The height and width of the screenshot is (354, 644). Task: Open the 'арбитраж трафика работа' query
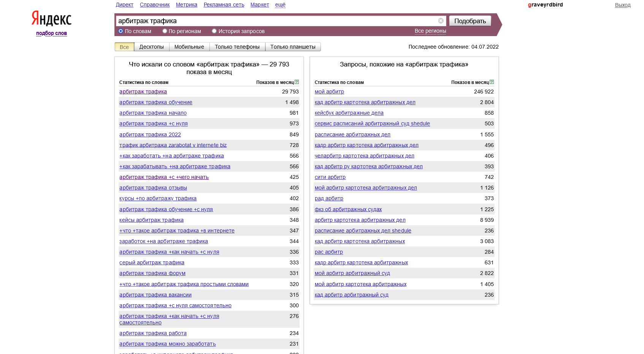153,333
